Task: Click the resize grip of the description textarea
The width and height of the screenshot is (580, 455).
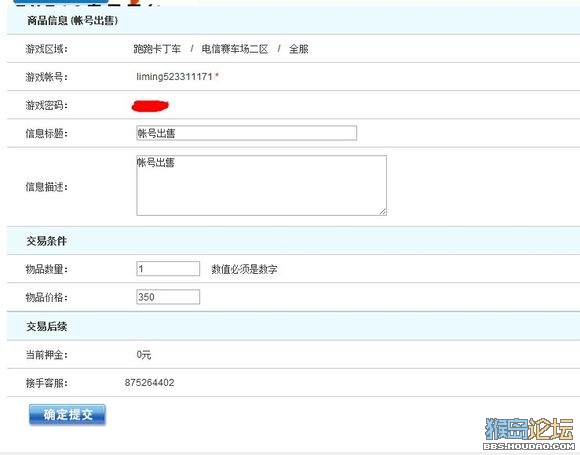Action: (382, 212)
